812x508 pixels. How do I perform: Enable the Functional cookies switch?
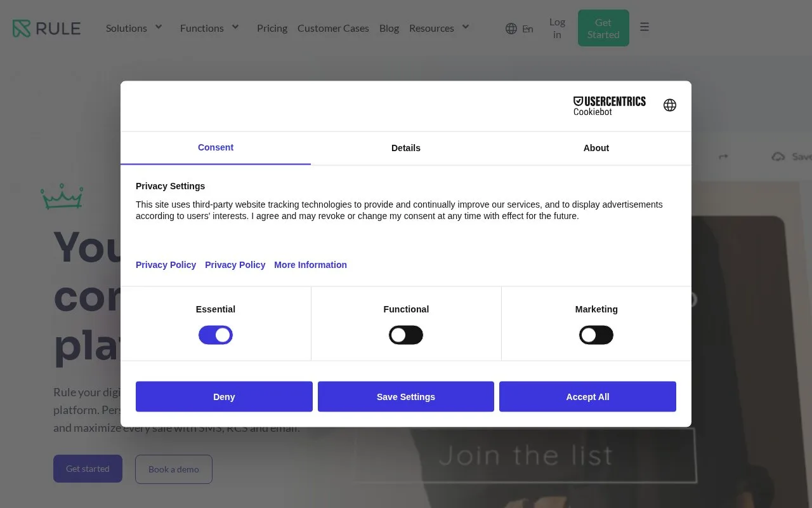click(406, 335)
